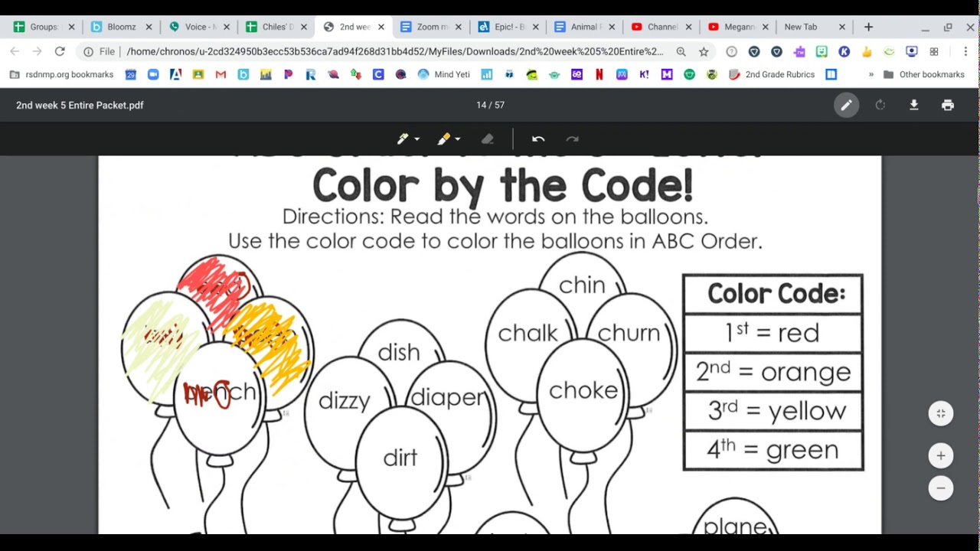Viewport: 980px width, 551px height.
Task: Expand hidden bookmarks chevron
Action: click(x=871, y=74)
